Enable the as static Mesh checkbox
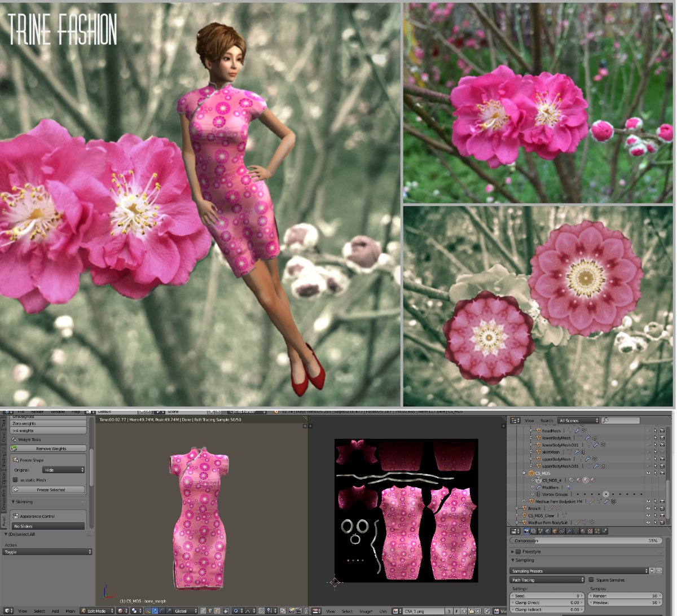The height and width of the screenshot is (616, 677). coord(15,480)
